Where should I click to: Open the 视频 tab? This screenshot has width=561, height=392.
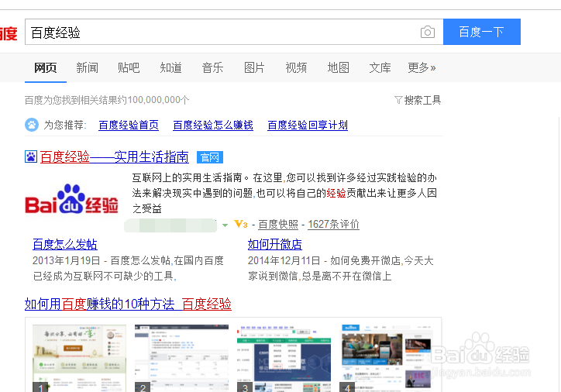[296, 67]
